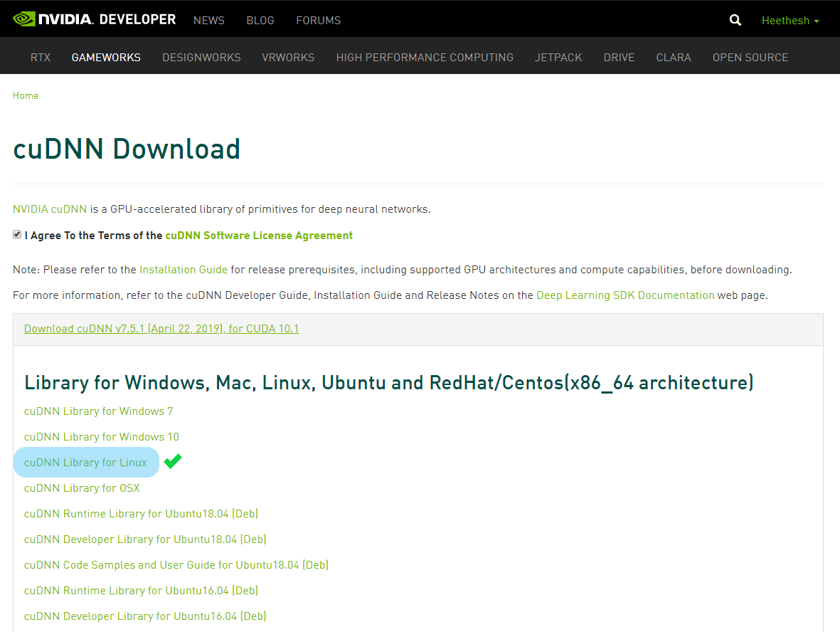Open the search magnifier icon
Screen dimensions: 840x632
(735, 21)
